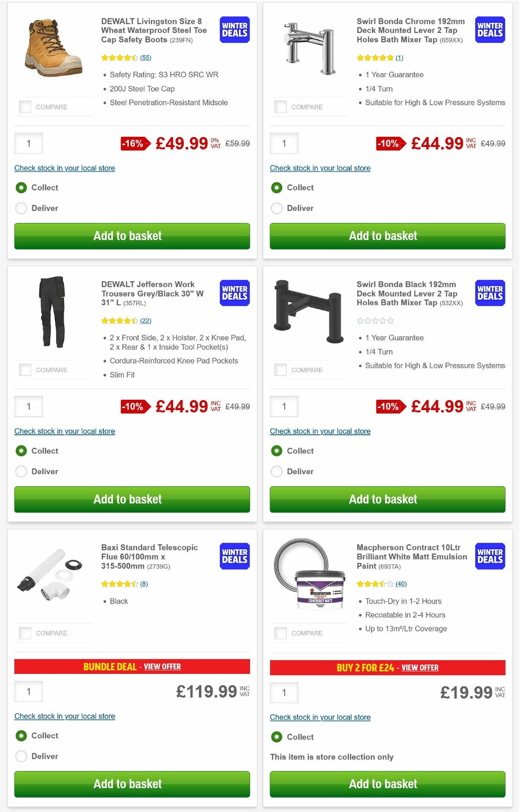Click the Winter Deals badge on Swirl Bonda Chrome tap
Viewport: 520px width, 812px height.
coord(490,29)
